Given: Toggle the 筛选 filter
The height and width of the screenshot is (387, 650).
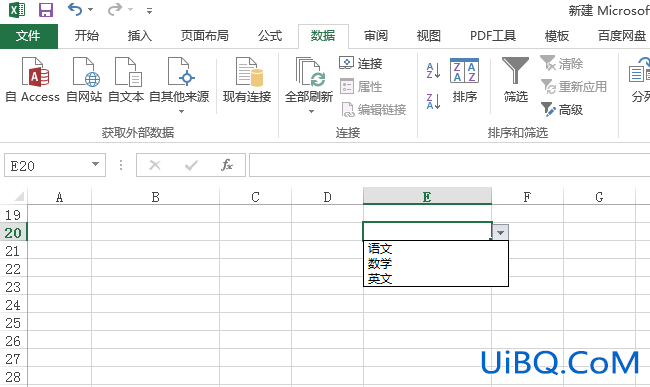Looking at the screenshot, I should click(515, 80).
